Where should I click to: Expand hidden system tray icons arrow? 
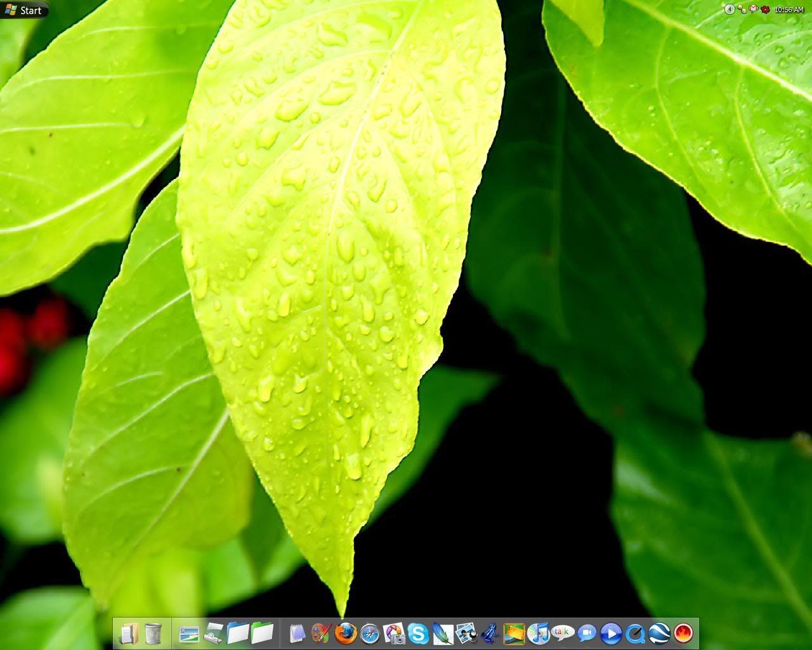pos(730,9)
